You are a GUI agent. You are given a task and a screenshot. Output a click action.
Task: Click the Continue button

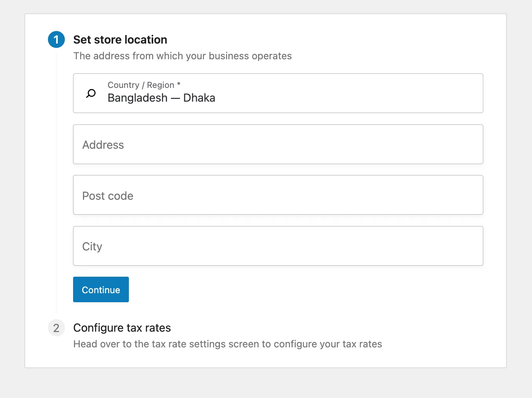pos(101,289)
